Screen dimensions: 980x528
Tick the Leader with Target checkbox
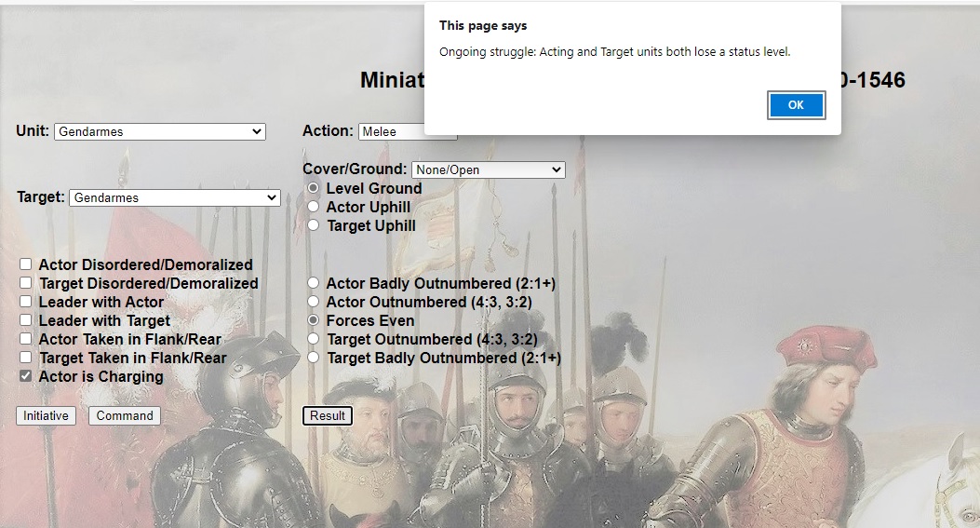click(x=26, y=320)
